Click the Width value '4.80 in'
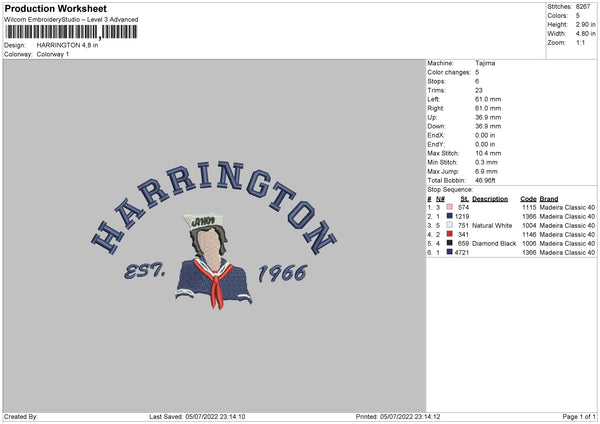This screenshot has height=424, width=600. coord(585,34)
